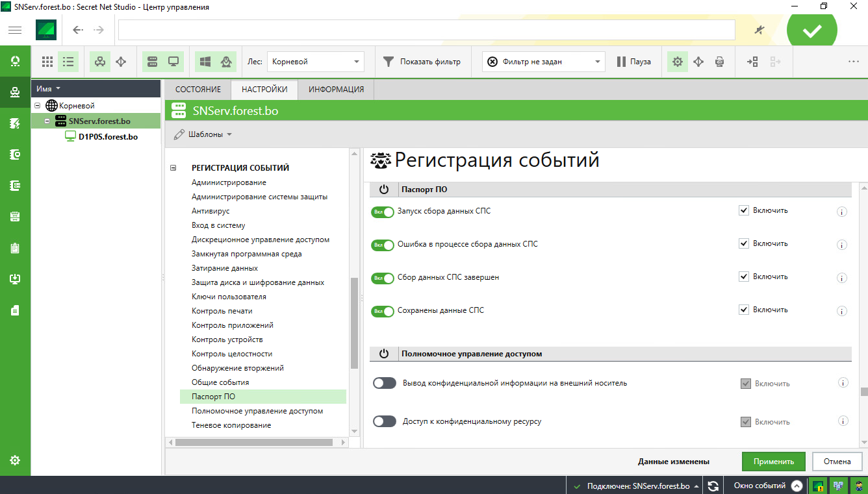Show info for Сохранены данные СПС
Screen dimensions: 868x494
842,312
